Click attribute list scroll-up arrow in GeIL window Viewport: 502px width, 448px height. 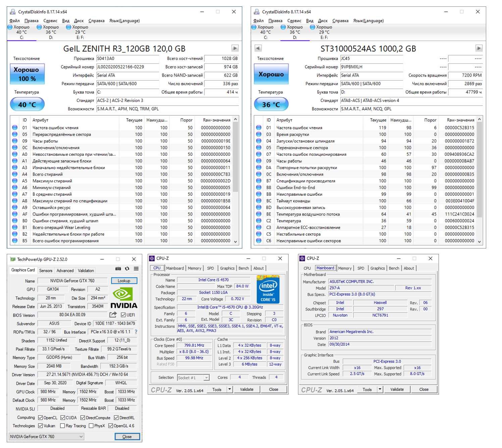click(x=236, y=120)
